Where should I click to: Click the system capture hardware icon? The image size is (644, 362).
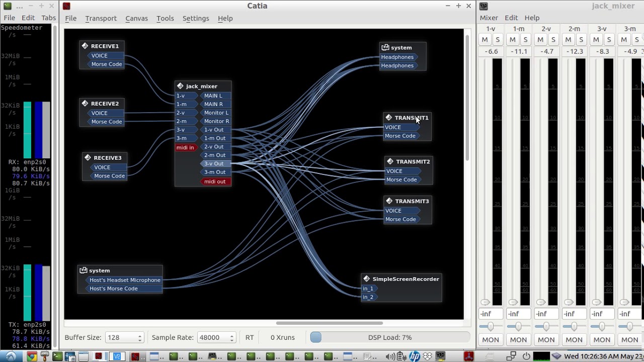point(84,270)
